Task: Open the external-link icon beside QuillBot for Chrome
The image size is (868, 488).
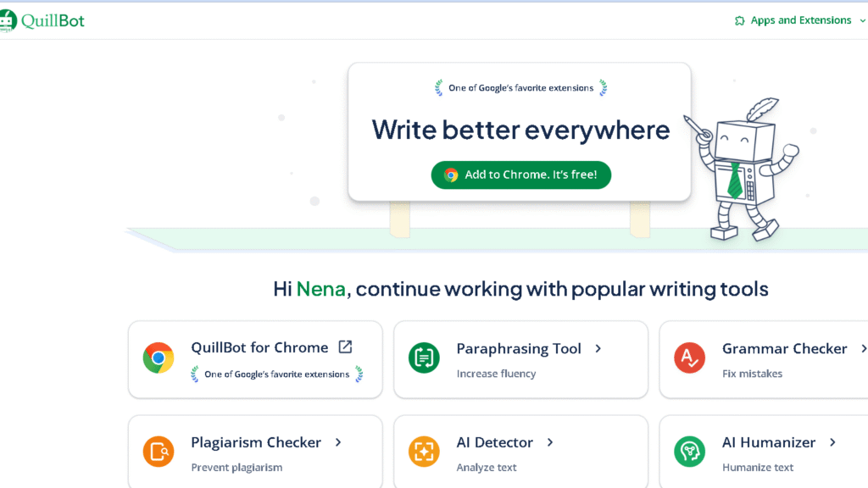Action: click(345, 347)
